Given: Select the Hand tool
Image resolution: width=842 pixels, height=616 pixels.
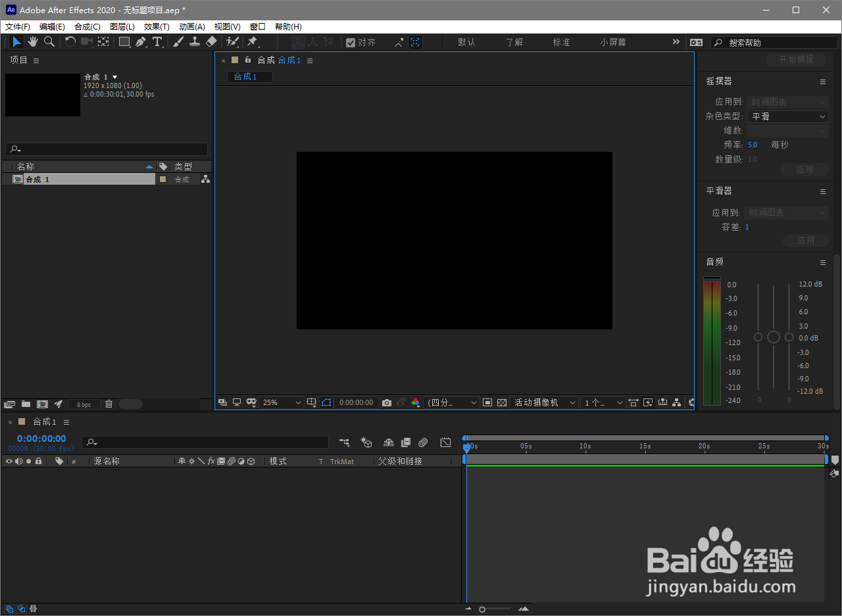Looking at the screenshot, I should pyautogui.click(x=33, y=42).
